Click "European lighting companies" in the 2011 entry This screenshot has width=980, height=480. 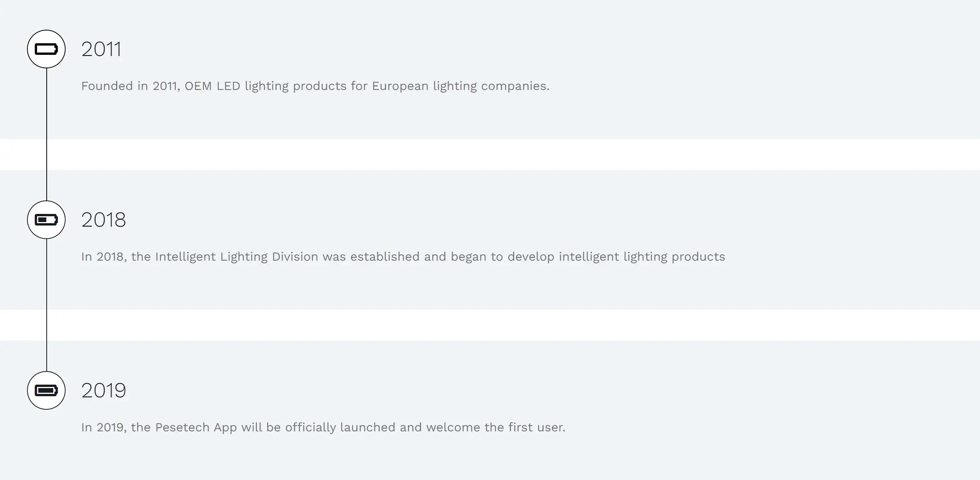460,86
